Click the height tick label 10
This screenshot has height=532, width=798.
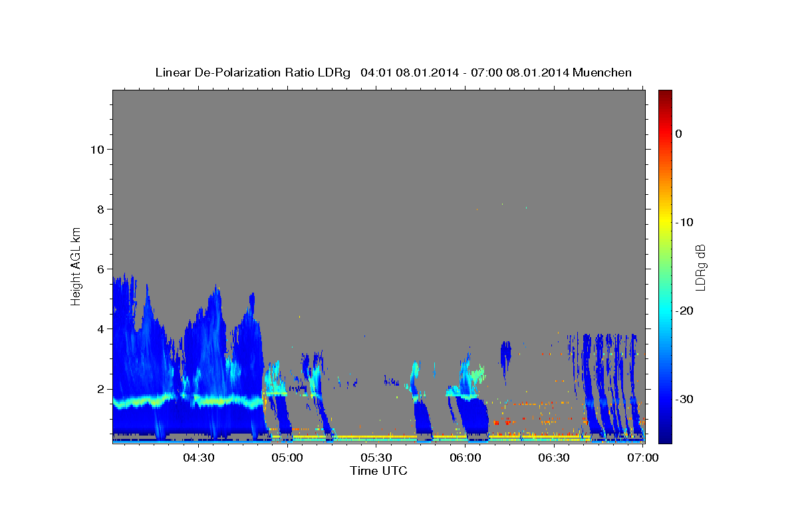(x=97, y=149)
